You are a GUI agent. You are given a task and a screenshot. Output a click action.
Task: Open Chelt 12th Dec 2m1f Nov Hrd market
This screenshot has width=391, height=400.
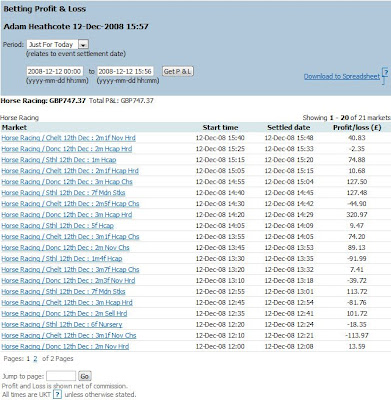68,138
